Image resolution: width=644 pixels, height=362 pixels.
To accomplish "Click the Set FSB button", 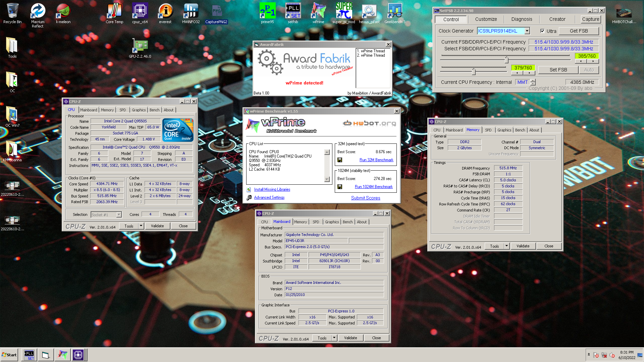I will click(x=558, y=70).
